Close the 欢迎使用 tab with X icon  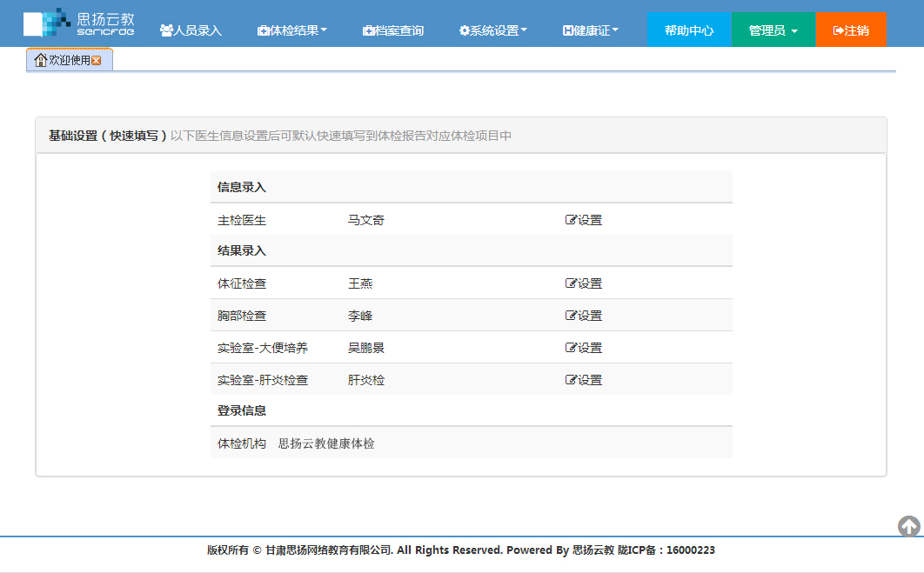(x=97, y=60)
